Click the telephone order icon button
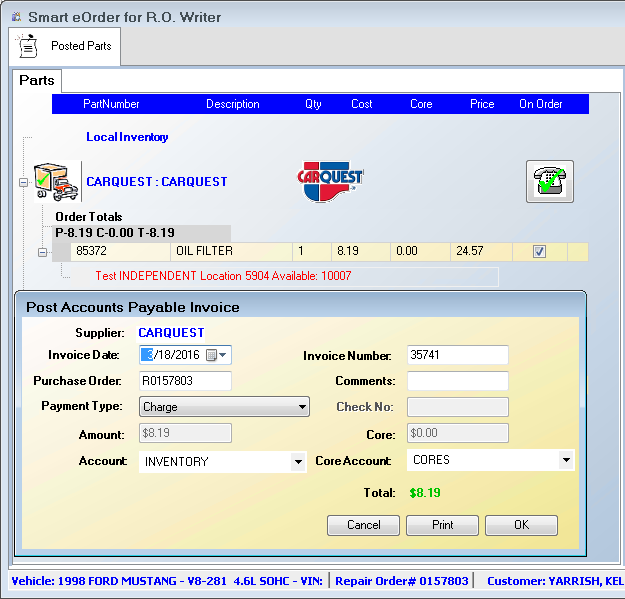 549,181
